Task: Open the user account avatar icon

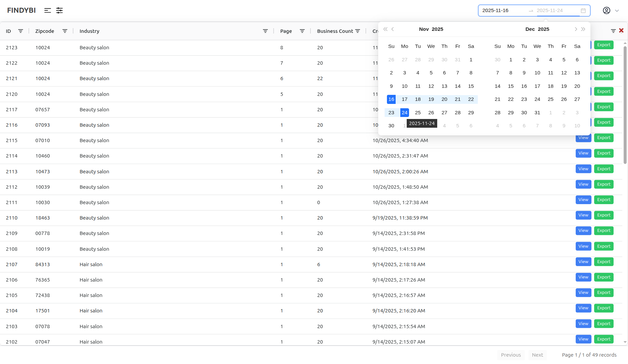Action: [x=607, y=10]
